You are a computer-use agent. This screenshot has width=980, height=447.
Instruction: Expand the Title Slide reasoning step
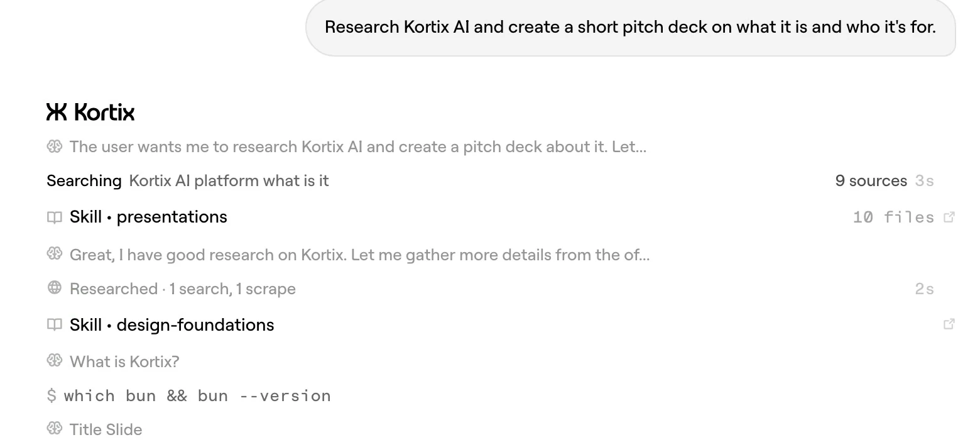tap(106, 429)
